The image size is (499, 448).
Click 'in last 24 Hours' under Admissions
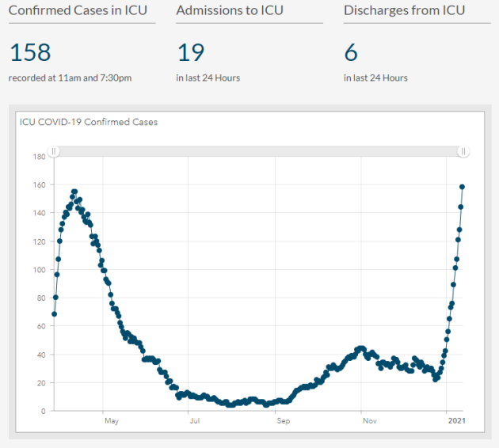point(208,78)
